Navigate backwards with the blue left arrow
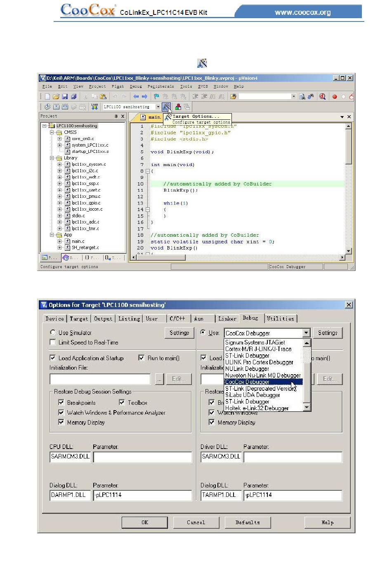 pos(136,97)
